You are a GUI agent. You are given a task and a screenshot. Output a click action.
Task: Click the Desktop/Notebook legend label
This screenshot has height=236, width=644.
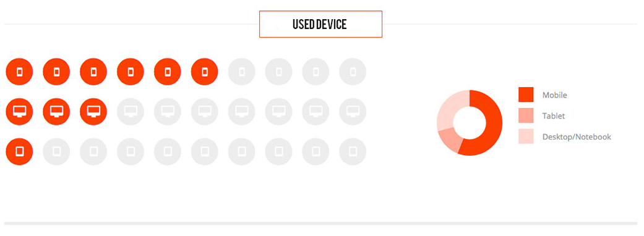[577, 137]
